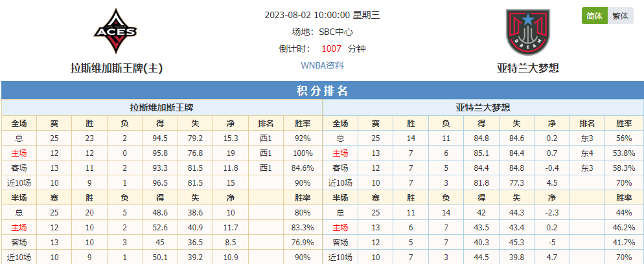Click countdown value 1007
Image resolution: width=644 pixels, height=264 pixels.
coord(332,49)
